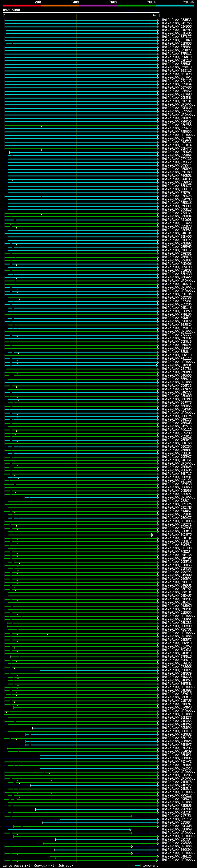This screenshot has height=868, width=197.
Task: Click the cyan alignment bar for UniRef100_A9UDP0
Action: click(94, 728)
